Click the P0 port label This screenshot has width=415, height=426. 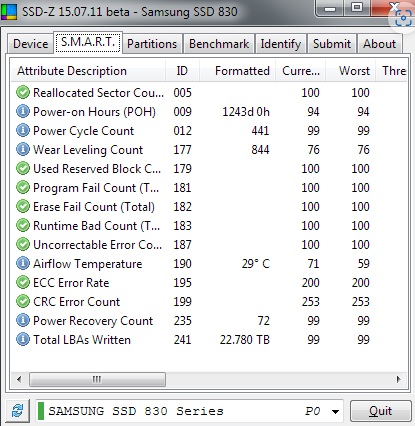[x=313, y=411]
